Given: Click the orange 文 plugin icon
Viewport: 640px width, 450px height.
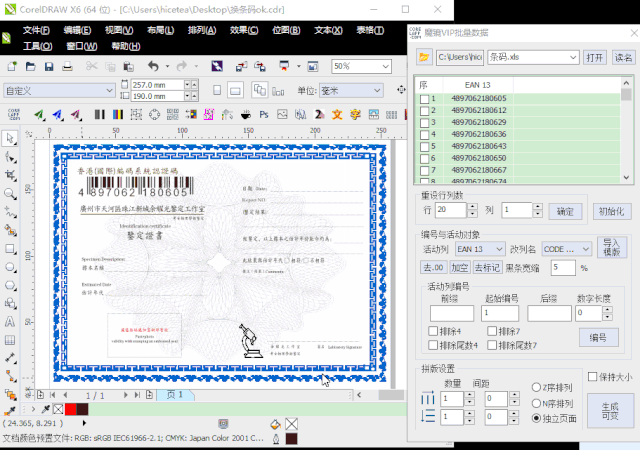Looking at the screenshot, I should [337, 115].
